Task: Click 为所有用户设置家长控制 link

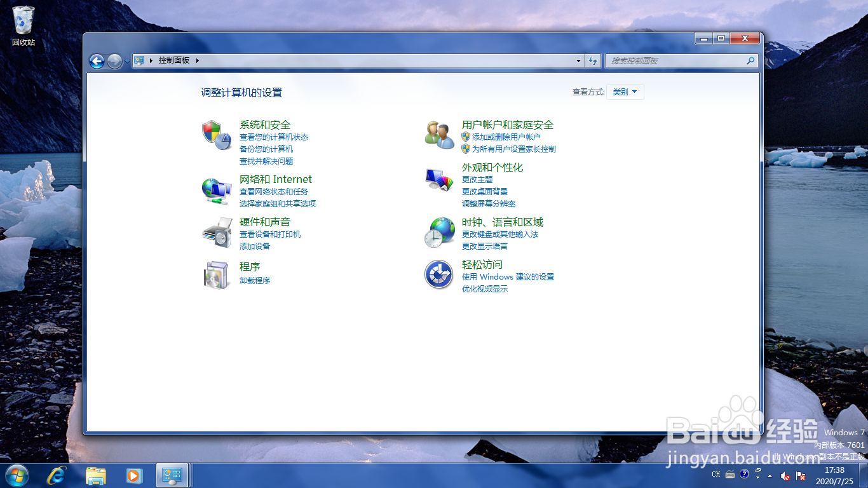Action: (x=514, y=149)
